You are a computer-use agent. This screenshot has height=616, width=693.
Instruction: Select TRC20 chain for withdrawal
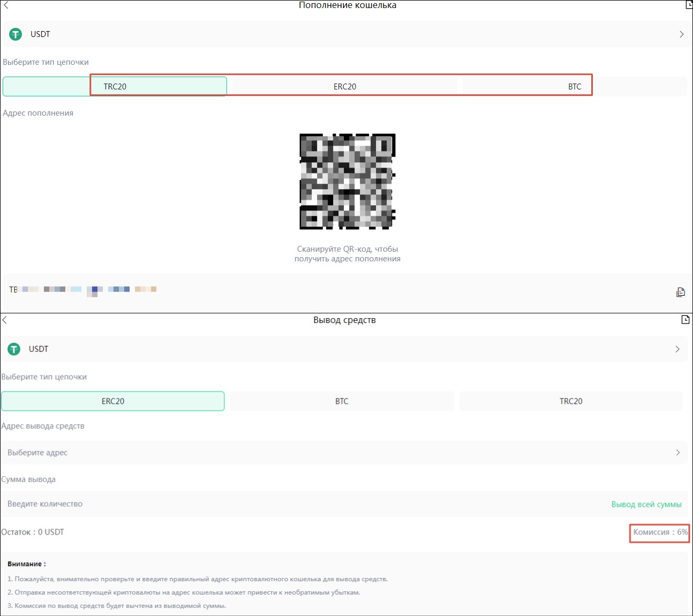571,401
